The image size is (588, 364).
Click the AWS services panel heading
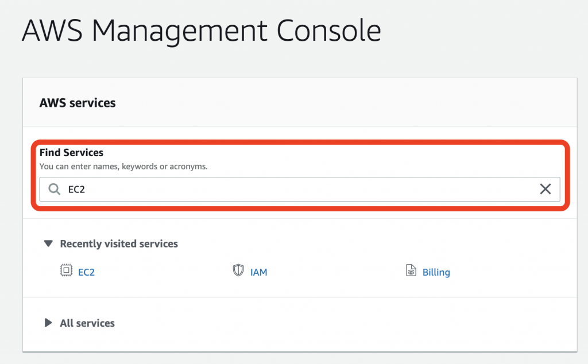point(78,103)
